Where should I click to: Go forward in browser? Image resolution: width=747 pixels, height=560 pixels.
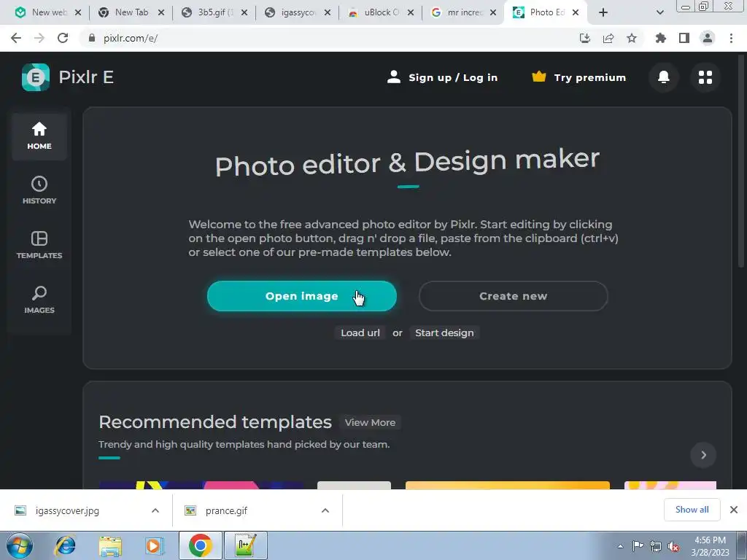(x=39, y=38)
